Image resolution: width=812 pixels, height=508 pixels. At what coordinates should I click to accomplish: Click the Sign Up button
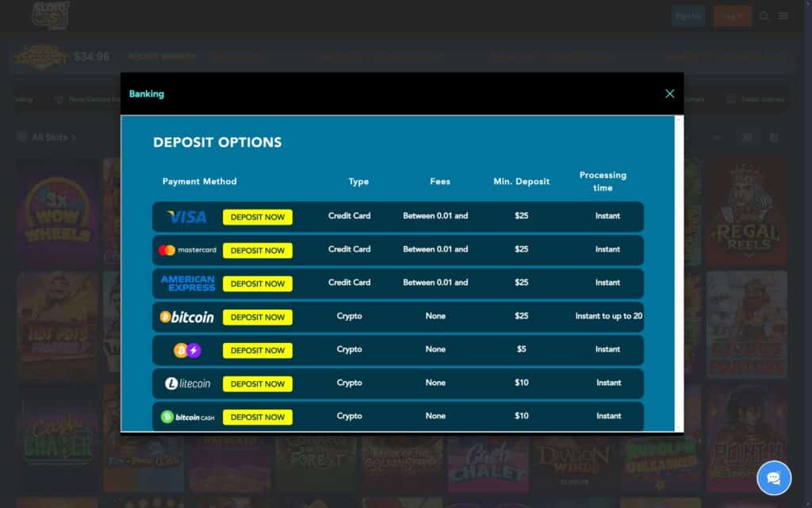coord(688,16)
